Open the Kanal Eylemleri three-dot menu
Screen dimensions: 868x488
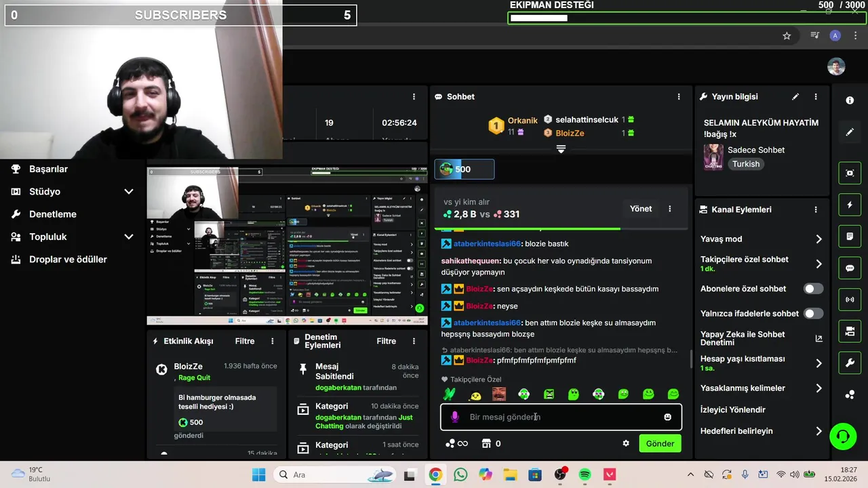click(x=816, y=210)
